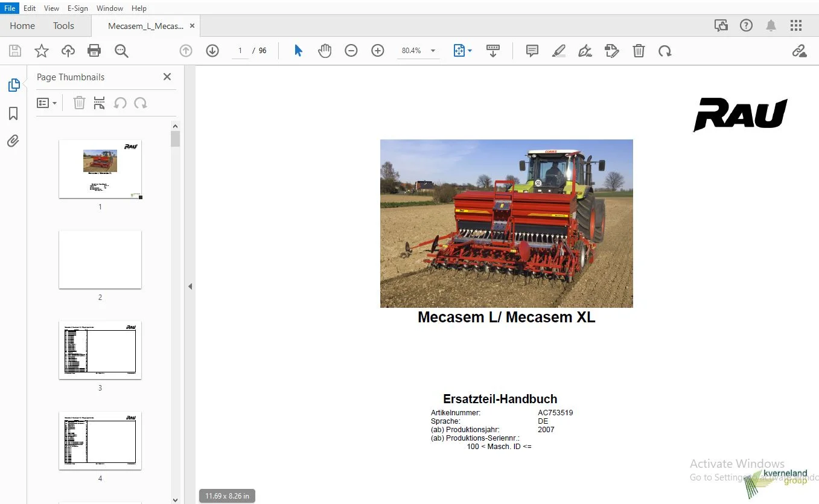Share a link to the file

(799, 51)
